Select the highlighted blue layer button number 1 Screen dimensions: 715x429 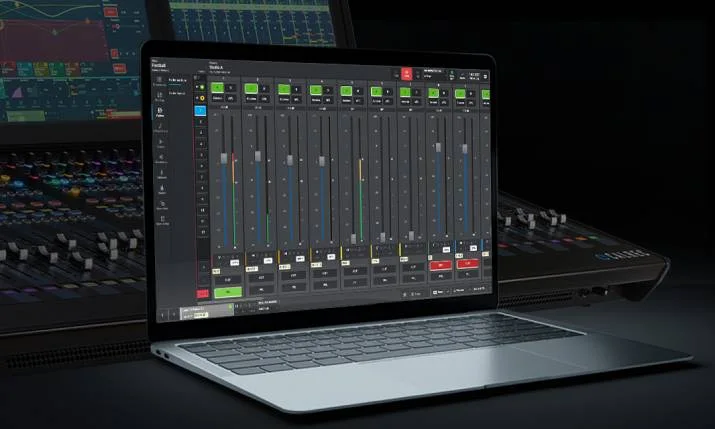(x=201, y=111)
